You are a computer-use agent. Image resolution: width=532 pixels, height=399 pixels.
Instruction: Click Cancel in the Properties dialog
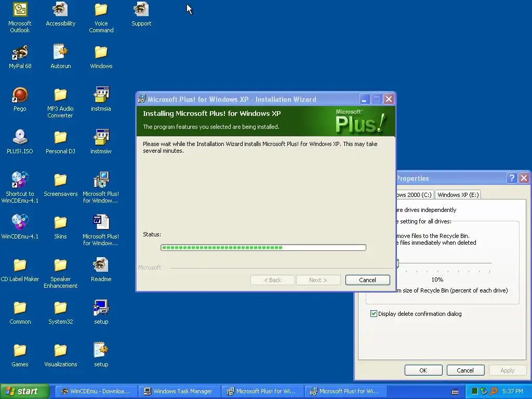click(465, 370)
